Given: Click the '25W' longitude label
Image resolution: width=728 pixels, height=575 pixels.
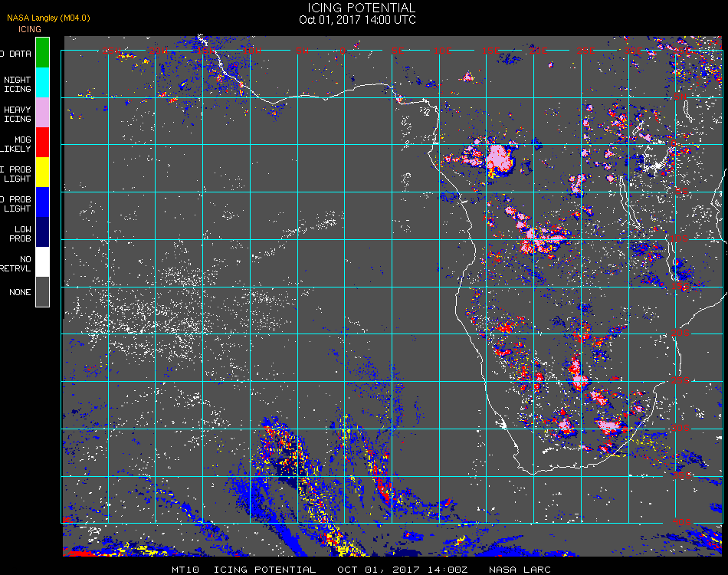Looking at the screenshot, I should pos(111,51).
